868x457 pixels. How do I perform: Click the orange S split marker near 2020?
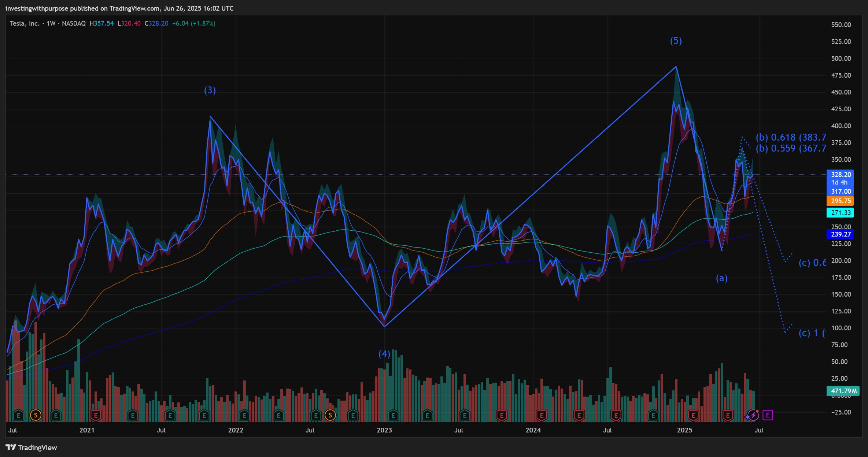pos(36,415)
